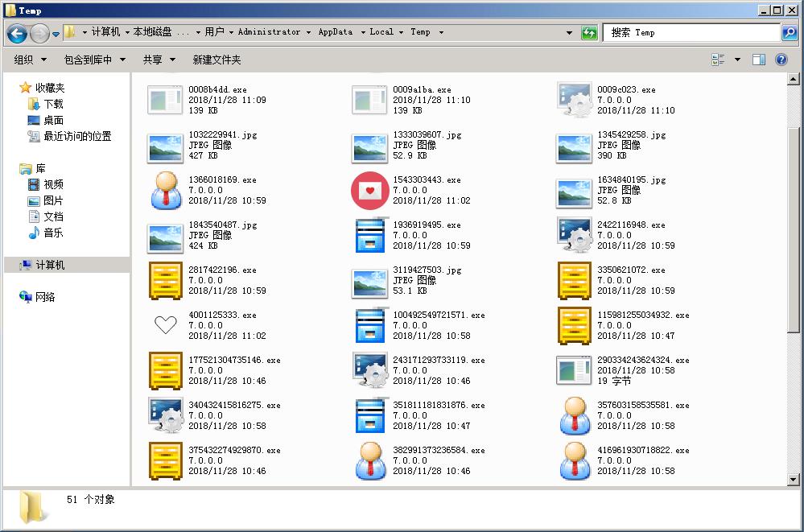Click the 搜索 Temp search field
The width and height of the screenshot is (804, 532).
click(692, 33)
